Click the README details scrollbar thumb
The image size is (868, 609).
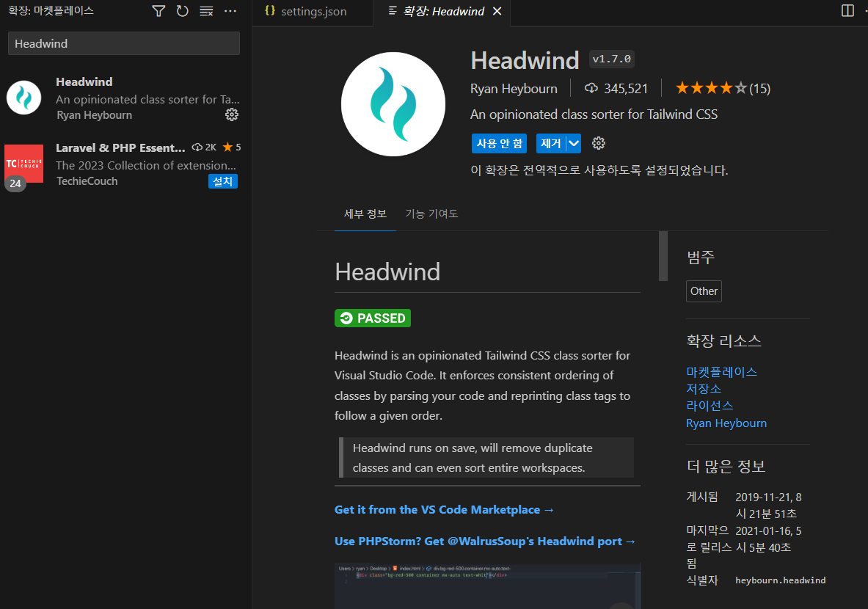[x=663, y=256]
